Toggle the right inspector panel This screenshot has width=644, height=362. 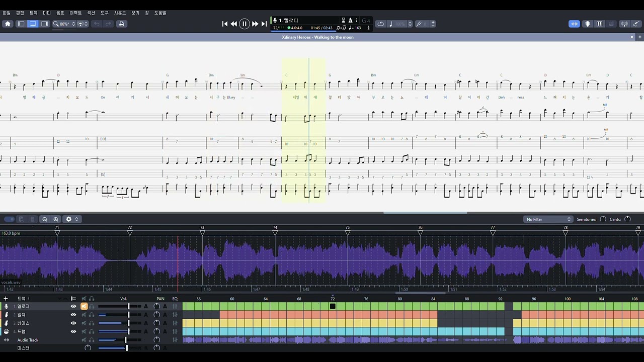click(x=45, y=24)
